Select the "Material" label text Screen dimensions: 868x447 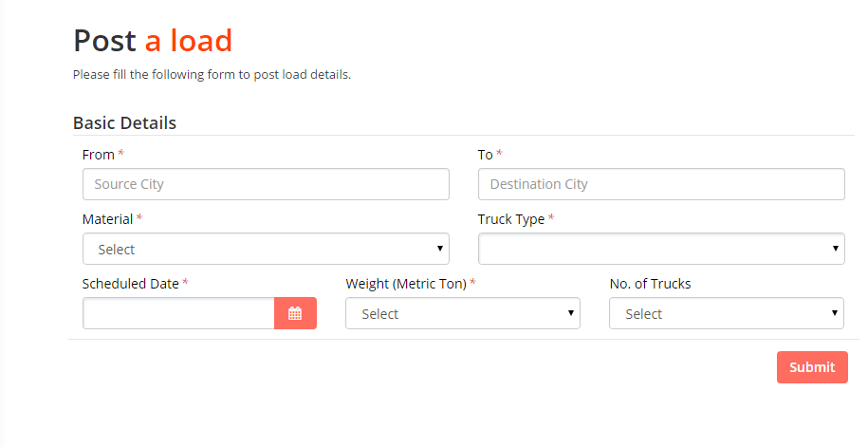pyautogui.click(x=107, y=218)
